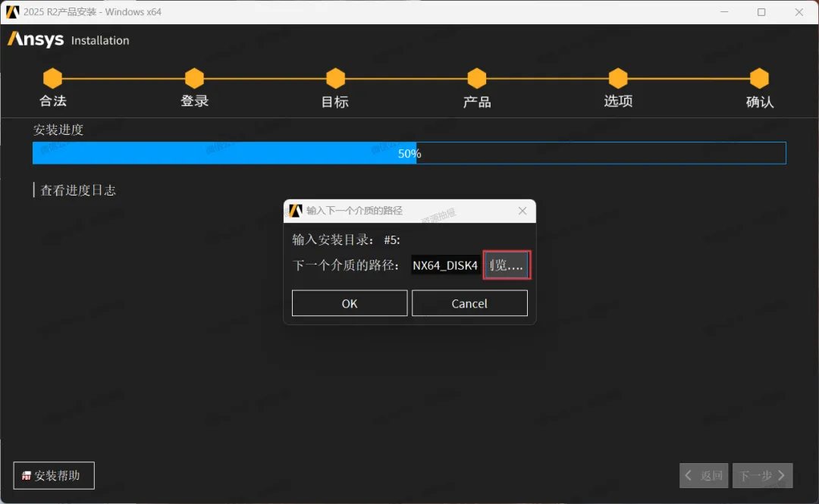This screenshot has height=504, width=819.
Task: Click the 安装进度 label text
Action: [58, 130]
